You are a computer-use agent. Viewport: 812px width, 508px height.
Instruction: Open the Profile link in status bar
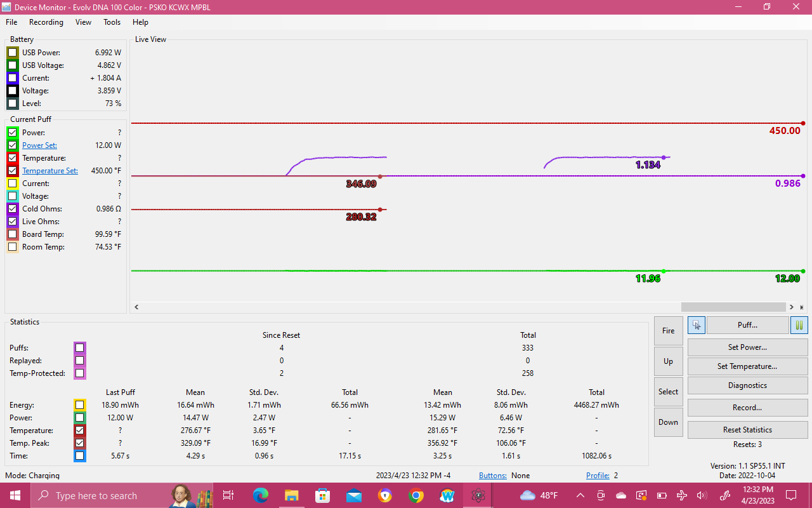click(598, 476)
